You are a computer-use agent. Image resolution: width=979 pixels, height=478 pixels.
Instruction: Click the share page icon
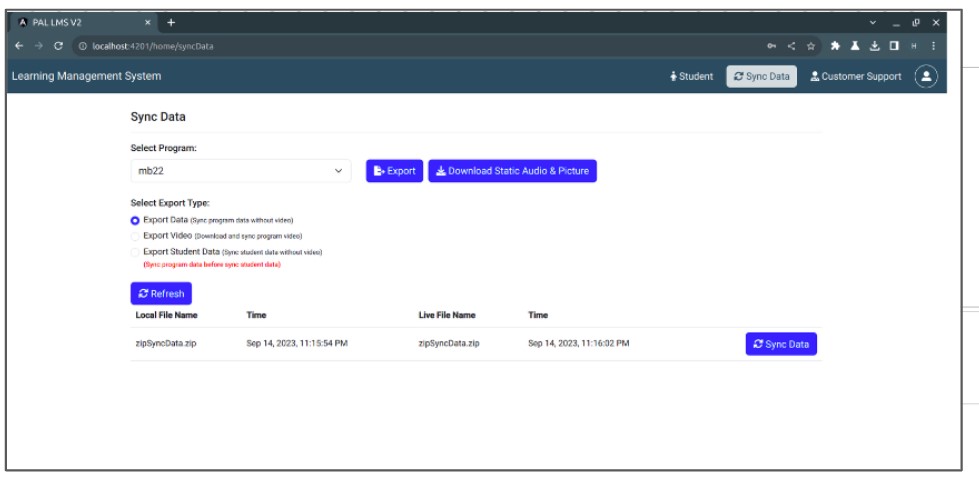[x=791, y=46]
